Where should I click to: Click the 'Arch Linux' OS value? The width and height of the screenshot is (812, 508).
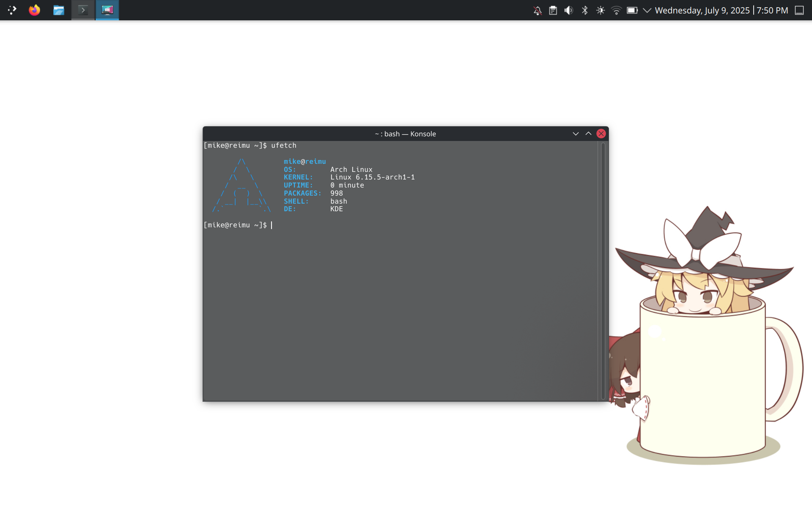pyautogui.click(x=351, y=170)
